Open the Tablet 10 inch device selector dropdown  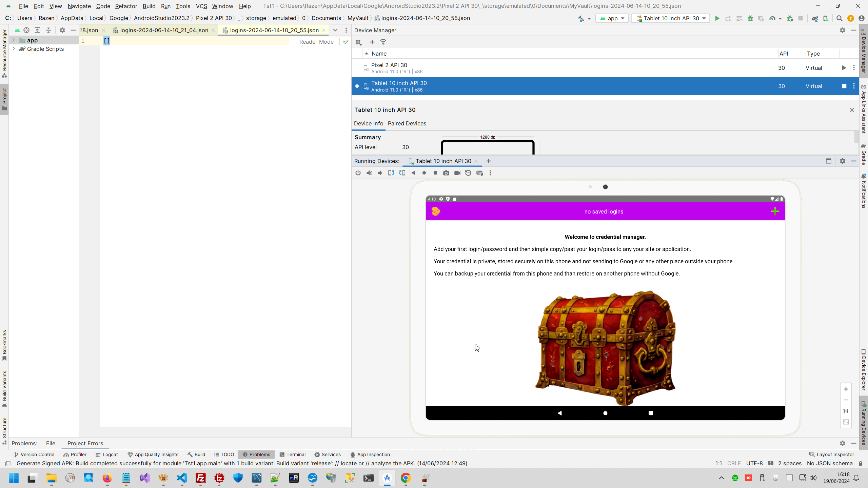tap(671, 18)
